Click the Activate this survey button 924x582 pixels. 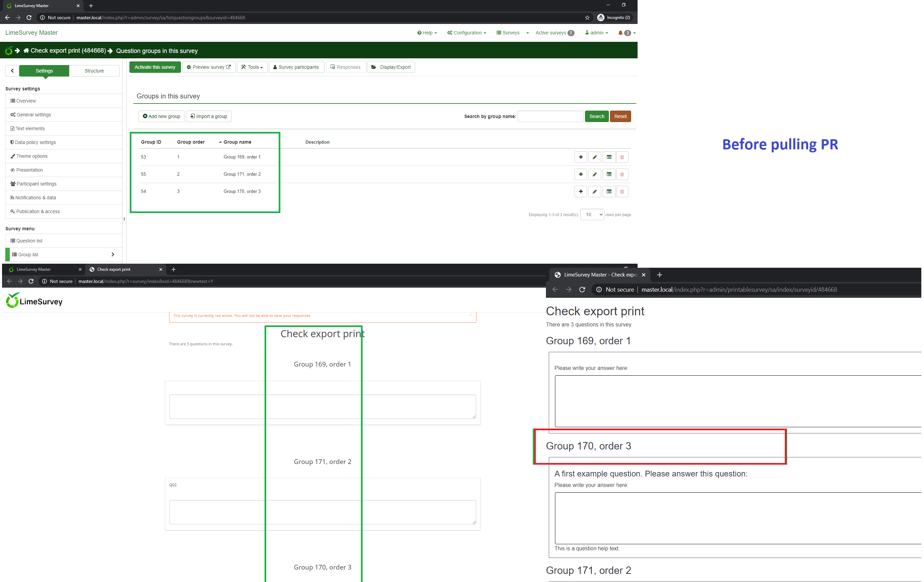[155, 67]
